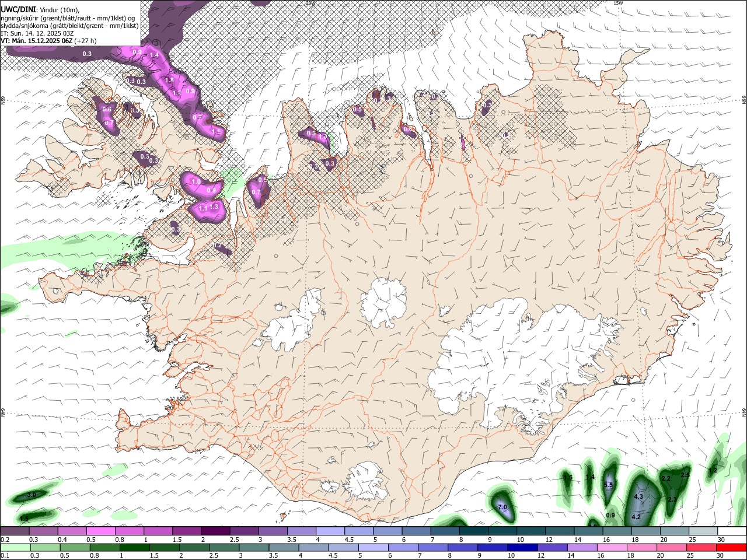The width and height of the screenshot is (747, 560).
Task: Click the red swatch ending the rain legend
Action: click(731, 547)
